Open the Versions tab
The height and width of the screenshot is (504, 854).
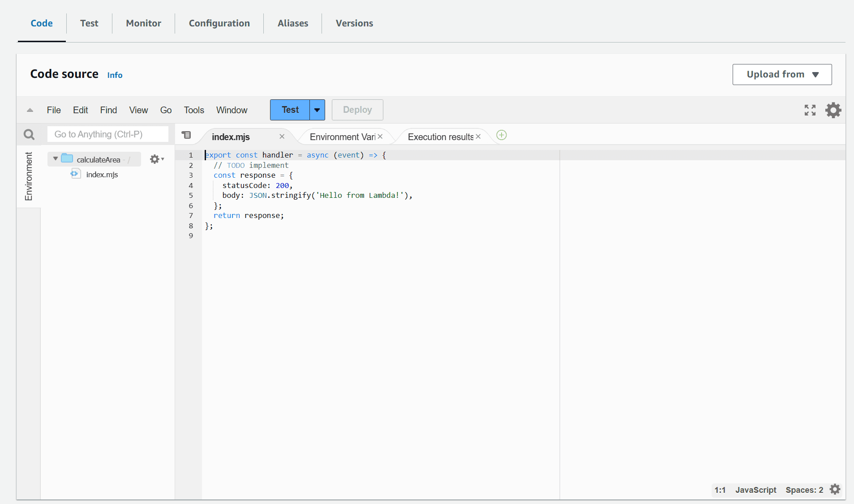(x=354, y=23)
